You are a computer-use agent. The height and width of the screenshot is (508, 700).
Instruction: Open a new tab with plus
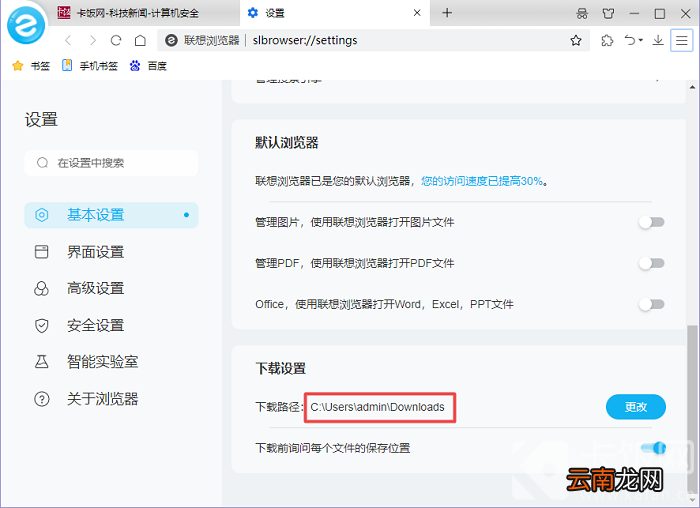pos(447,13)
